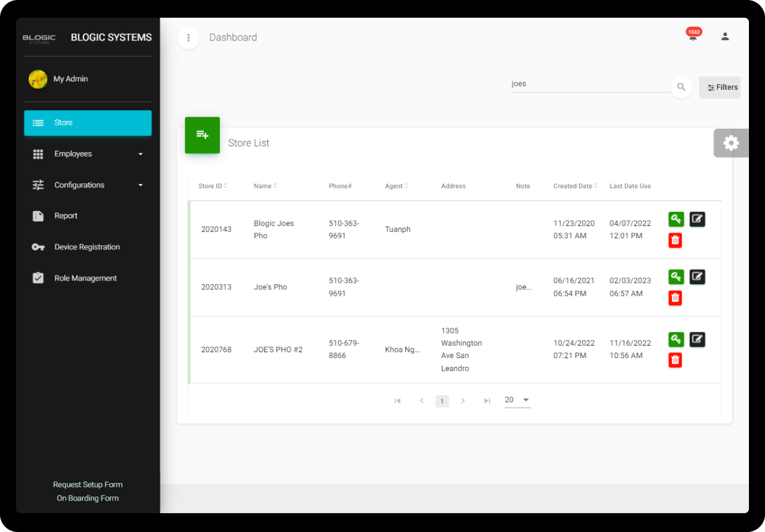Click the Filters button
This screenshot has height=532, width=765.
point(720,88)
